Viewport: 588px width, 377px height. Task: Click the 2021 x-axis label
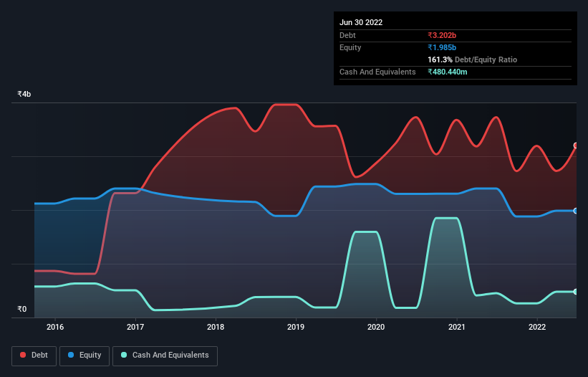click(457, 327)
